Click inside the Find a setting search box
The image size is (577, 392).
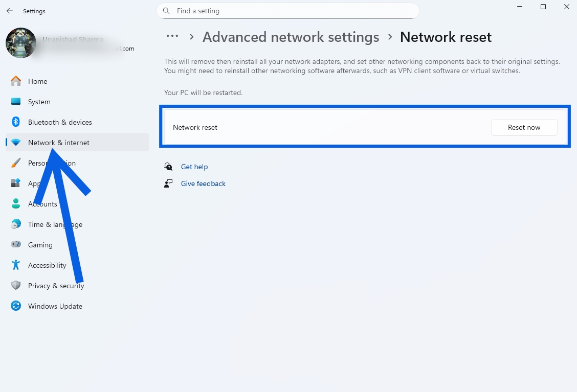[x=288, y=11]
